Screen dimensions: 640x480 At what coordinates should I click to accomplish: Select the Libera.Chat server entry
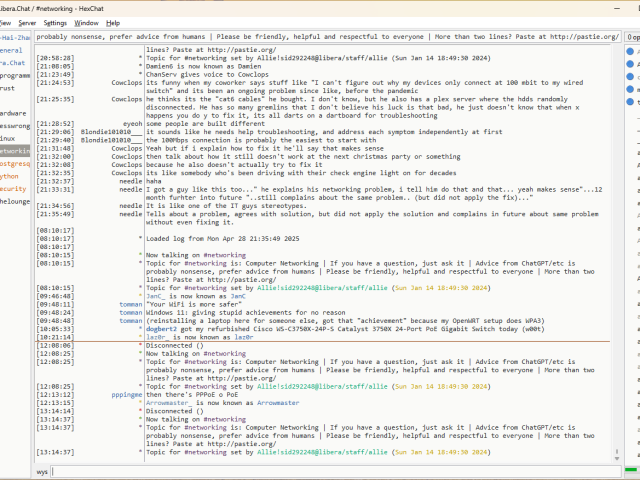coord(12,62)
